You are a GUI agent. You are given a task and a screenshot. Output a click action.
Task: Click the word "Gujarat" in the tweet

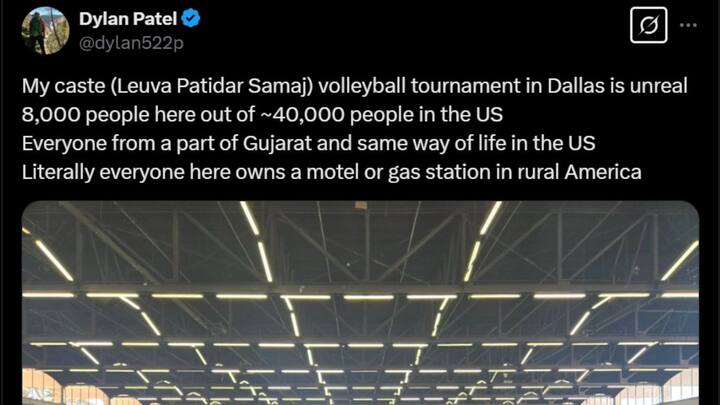pos(277,143)
